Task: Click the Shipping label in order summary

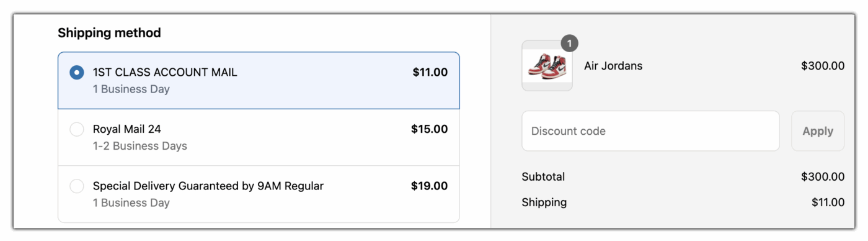Action: 544,202
